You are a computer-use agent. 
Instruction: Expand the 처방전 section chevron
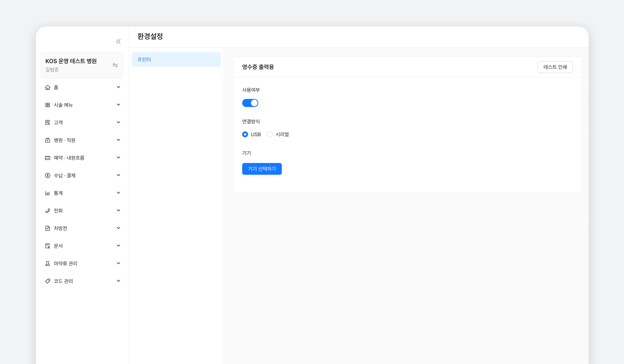(x=118, y=228)
